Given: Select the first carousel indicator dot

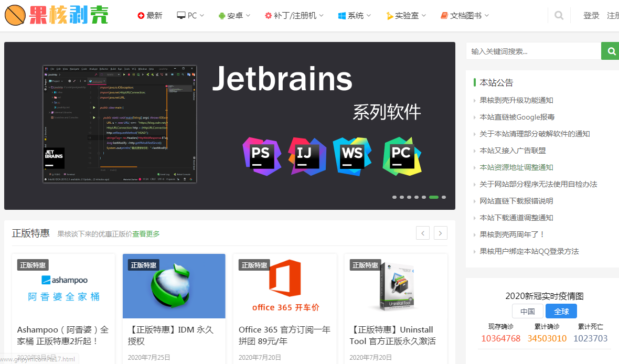Looking at the screenshot, I should coord(394,197).
